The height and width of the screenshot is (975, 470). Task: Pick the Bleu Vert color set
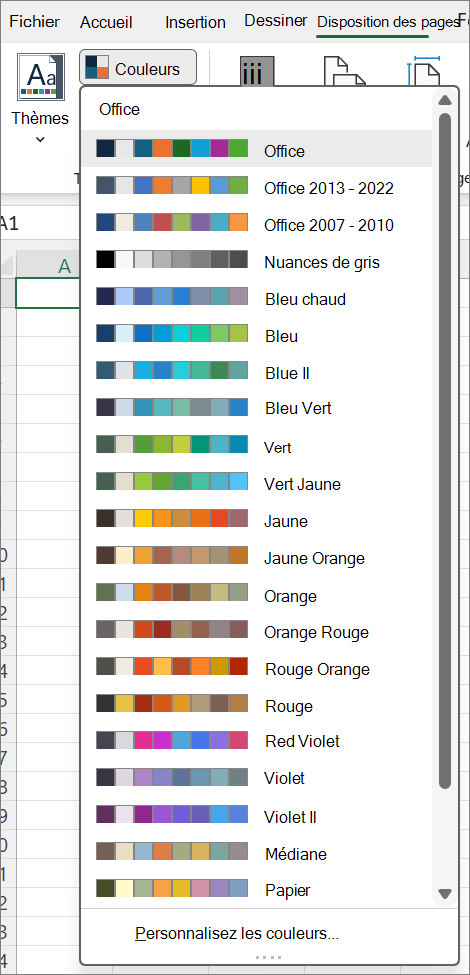coord(257,409)
